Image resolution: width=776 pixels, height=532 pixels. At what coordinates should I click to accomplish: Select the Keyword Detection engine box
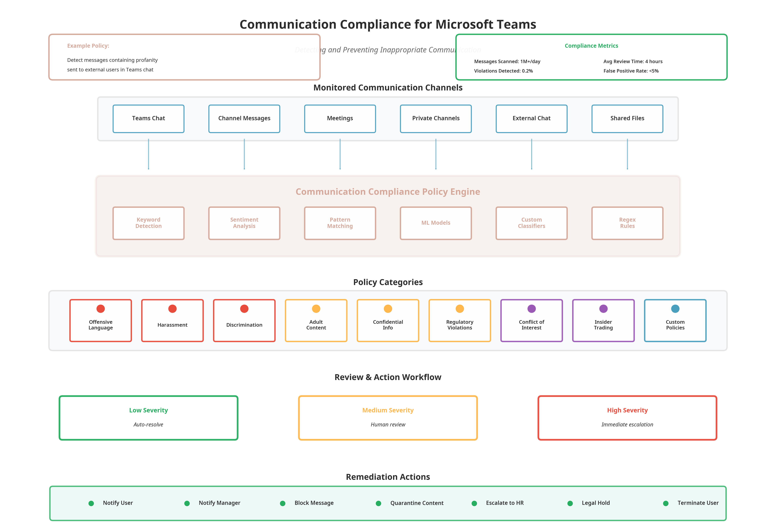coord(148,223)
